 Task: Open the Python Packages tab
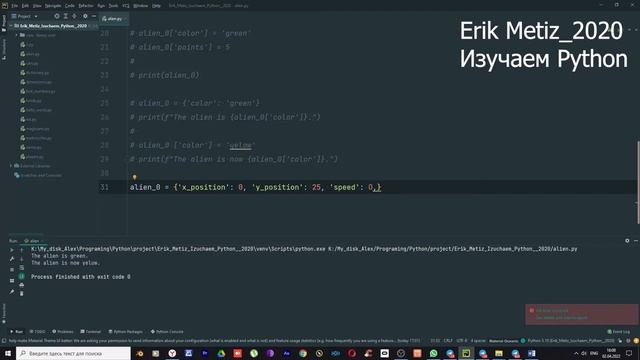pos(125,331)
